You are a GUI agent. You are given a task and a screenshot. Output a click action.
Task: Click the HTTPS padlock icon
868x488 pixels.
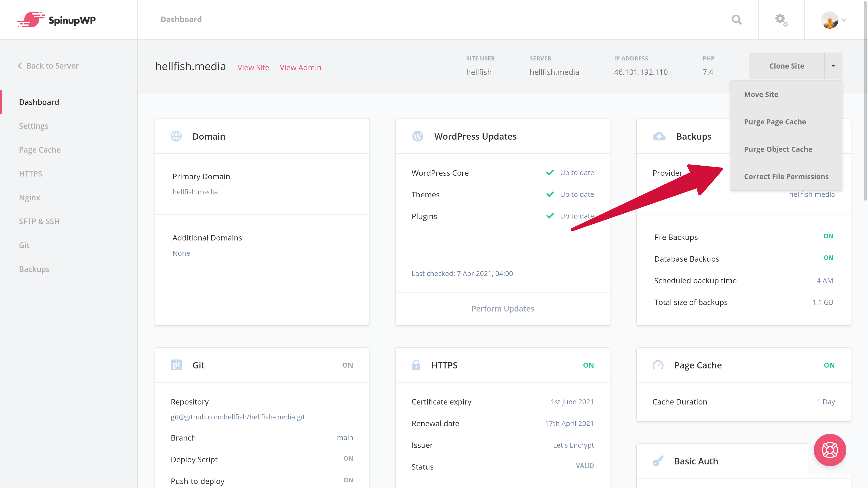point(416,365)
